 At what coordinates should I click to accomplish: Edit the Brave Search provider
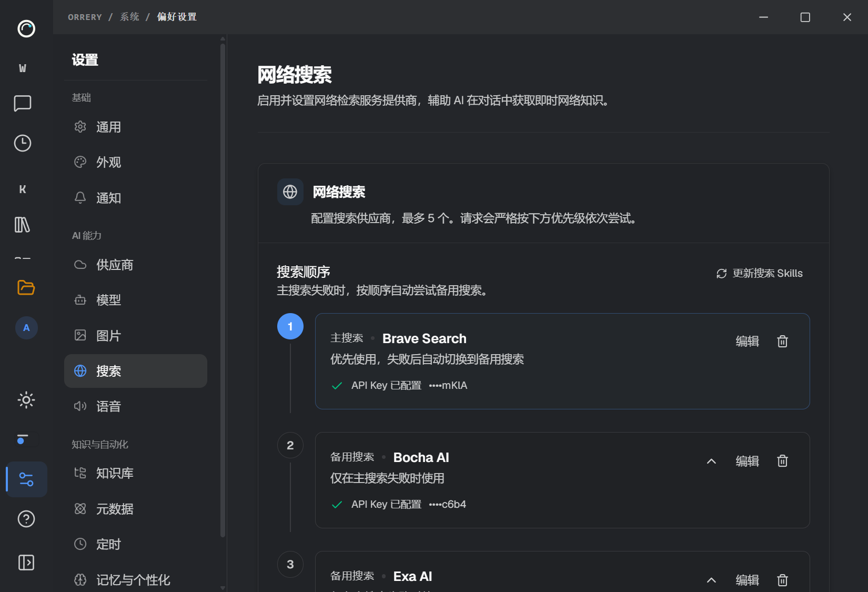point(747,341)
